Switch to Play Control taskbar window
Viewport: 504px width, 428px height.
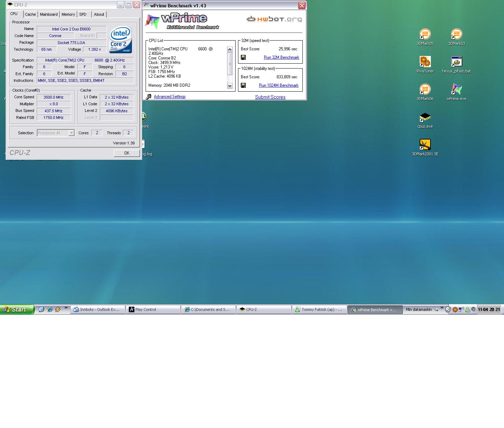(154, 309)
